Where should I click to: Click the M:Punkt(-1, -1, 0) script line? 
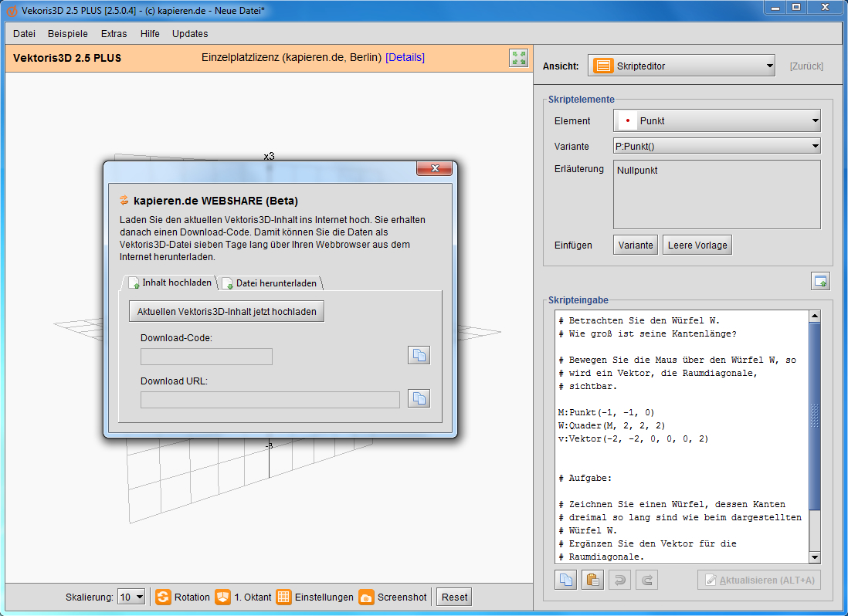tap(606, 412)
